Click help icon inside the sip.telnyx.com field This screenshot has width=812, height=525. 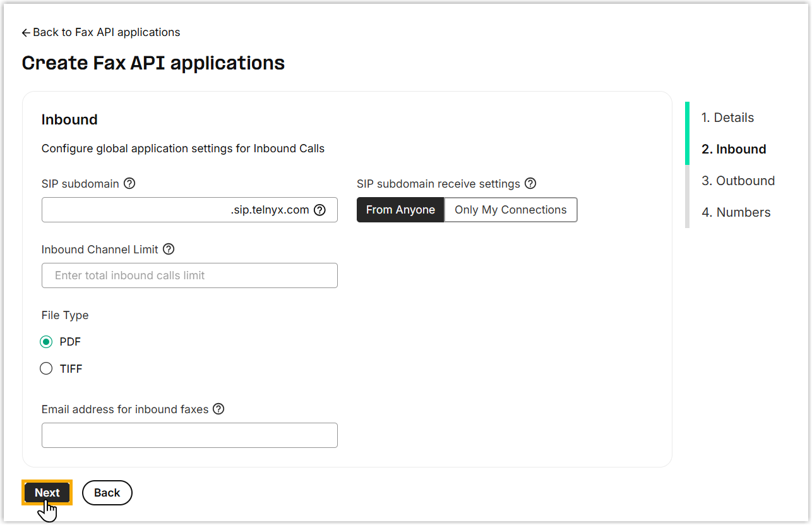click(320, 210)
